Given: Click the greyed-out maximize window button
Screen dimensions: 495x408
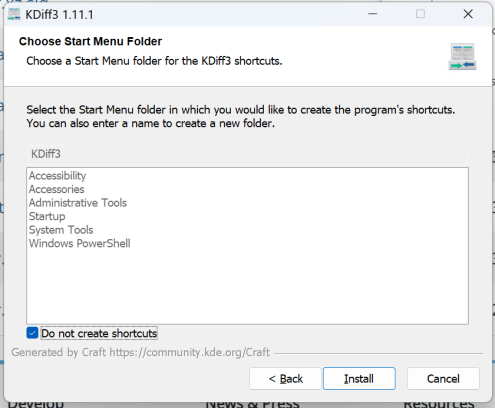Looking at the screenshot, I should pyautogui.click(x=420, y=14).
